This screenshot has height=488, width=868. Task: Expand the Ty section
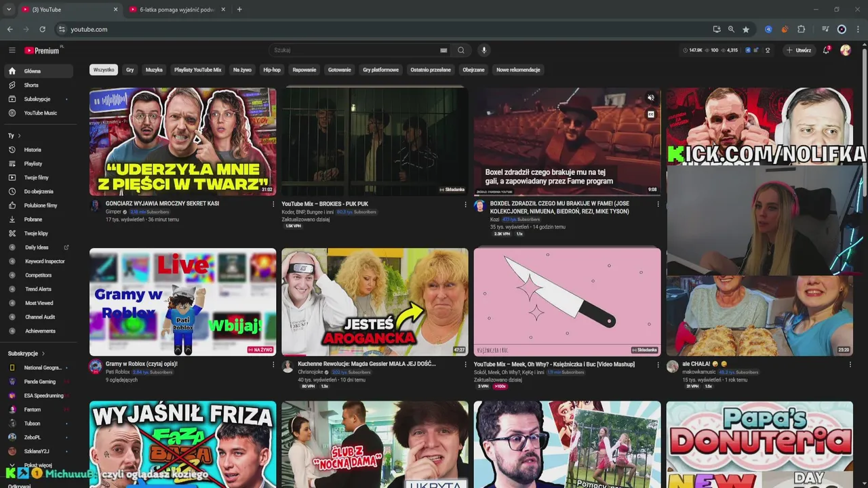(x=14, y=136)
